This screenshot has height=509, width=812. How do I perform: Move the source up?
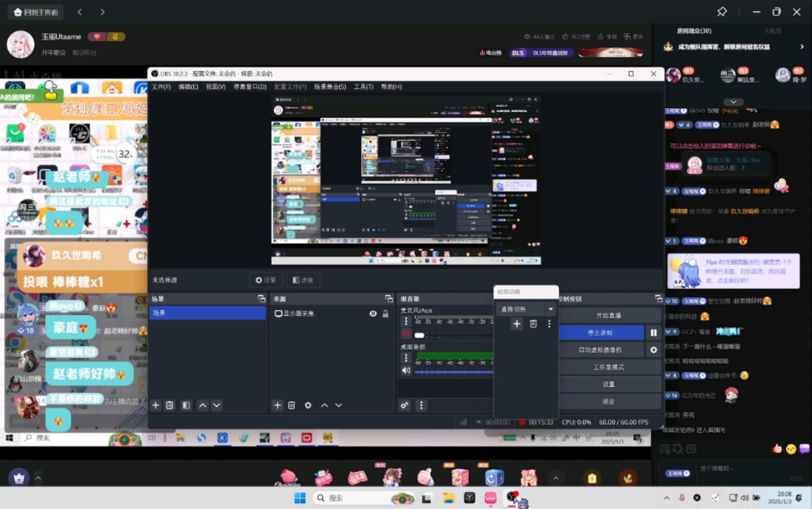pos(325,405)
